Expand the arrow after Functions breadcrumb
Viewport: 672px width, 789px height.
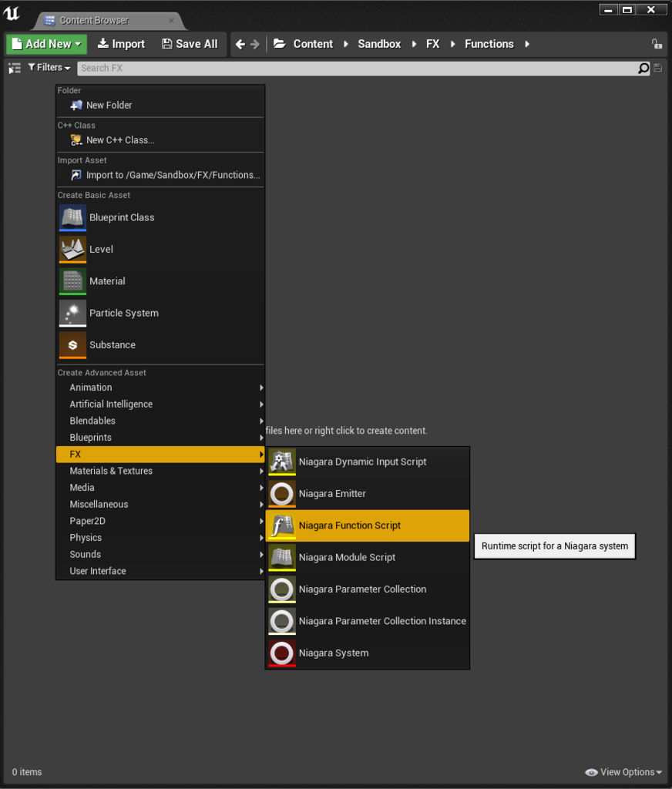(527, 44)
